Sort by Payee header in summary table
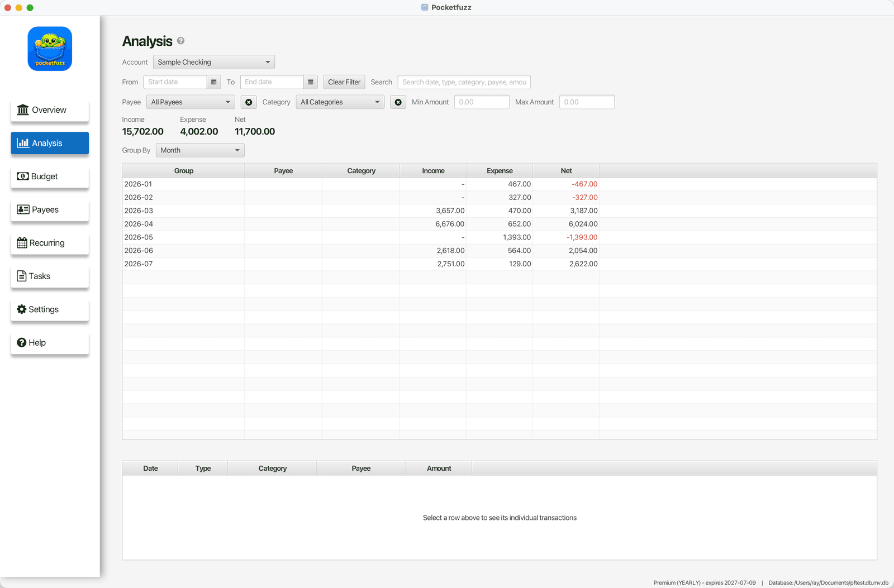This screenshot has height=588, width=894. point(283,171)
